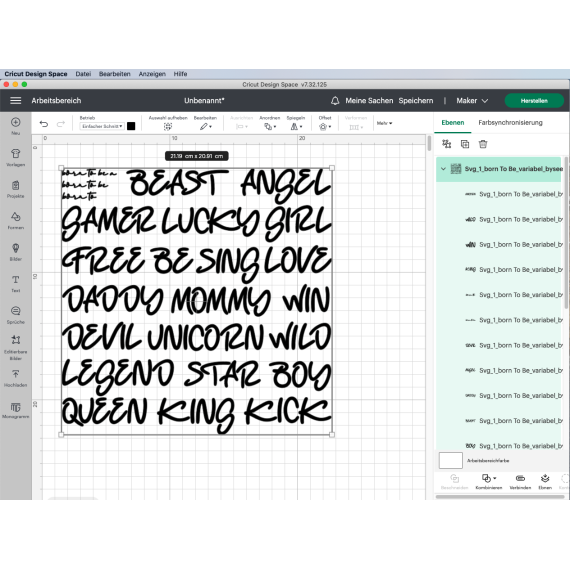Viewport: 570px width, 570px height.
Task: Open the Monogramm tool
Action: point(15,410)
